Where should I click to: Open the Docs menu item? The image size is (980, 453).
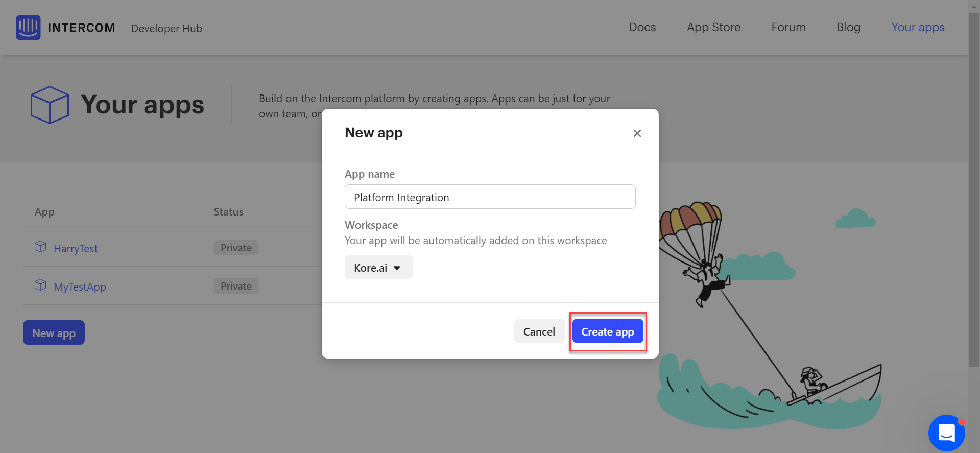pos(642,28)
